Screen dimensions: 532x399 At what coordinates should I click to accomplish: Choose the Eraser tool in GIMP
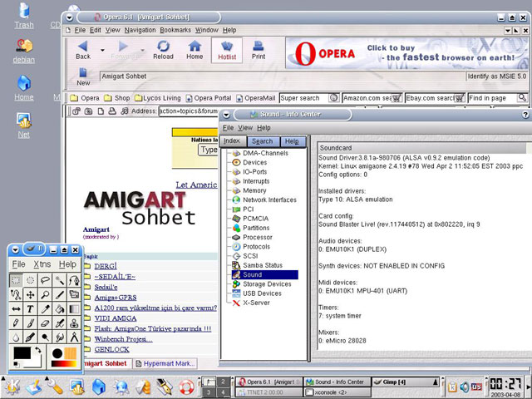pos(46,323)
